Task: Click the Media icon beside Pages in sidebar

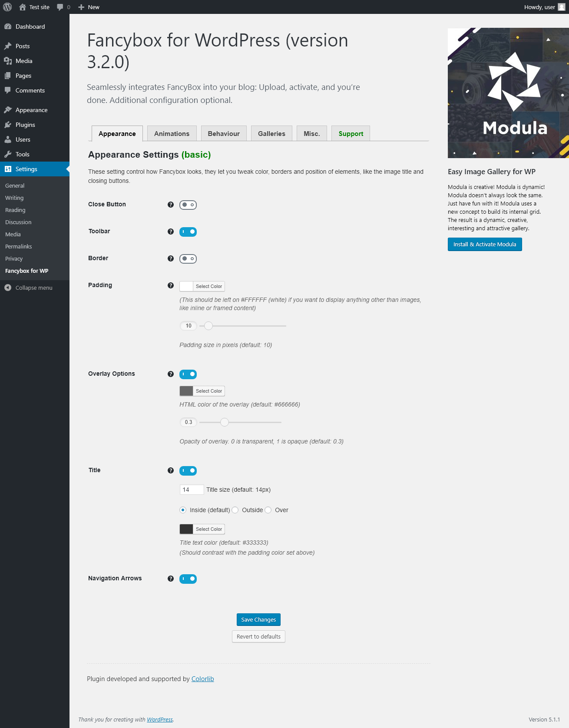Action: coord(8,61)
